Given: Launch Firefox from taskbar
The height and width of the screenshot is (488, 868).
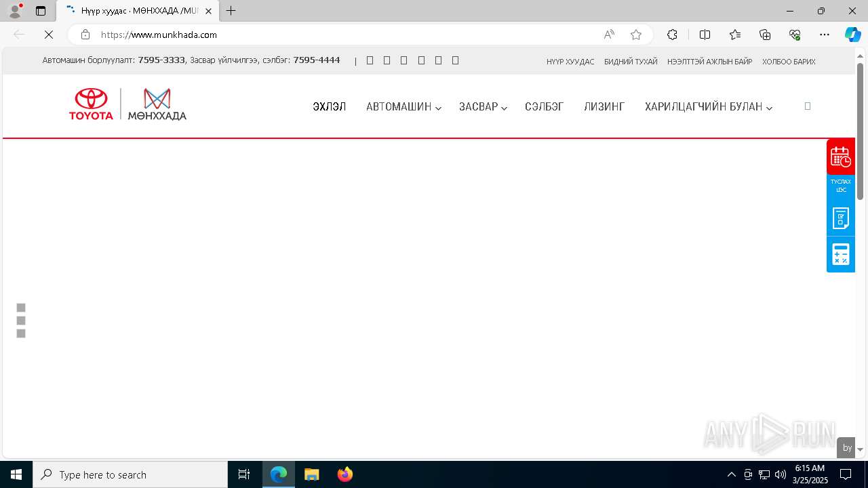Looking at the screenshot, I should point(345,474).
